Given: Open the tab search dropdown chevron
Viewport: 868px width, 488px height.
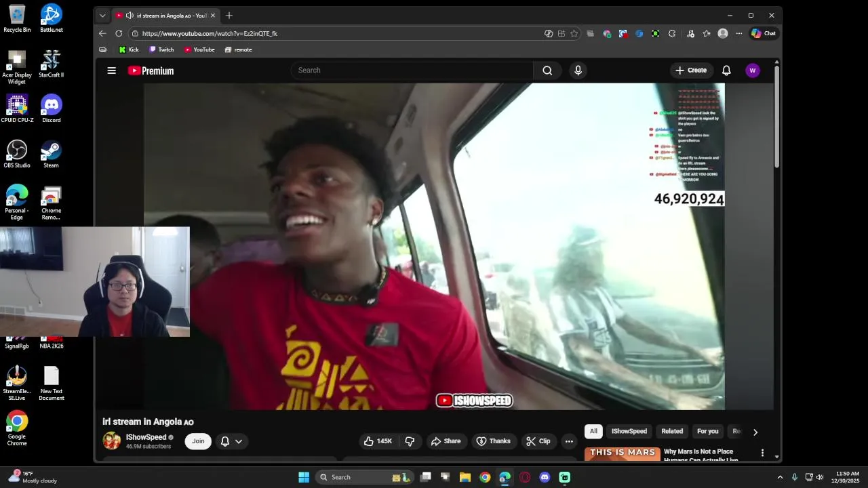Looking at the screenshot, I should [x=102, y=15].
